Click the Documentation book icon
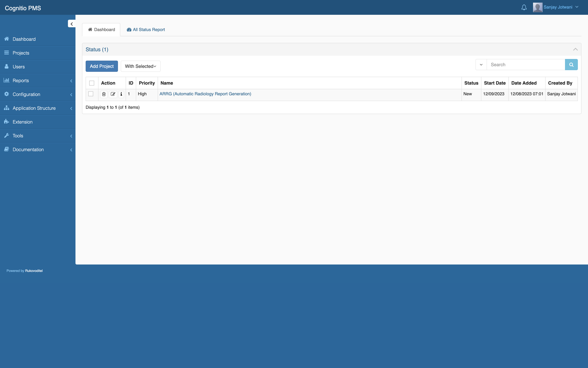 (7, 149)
